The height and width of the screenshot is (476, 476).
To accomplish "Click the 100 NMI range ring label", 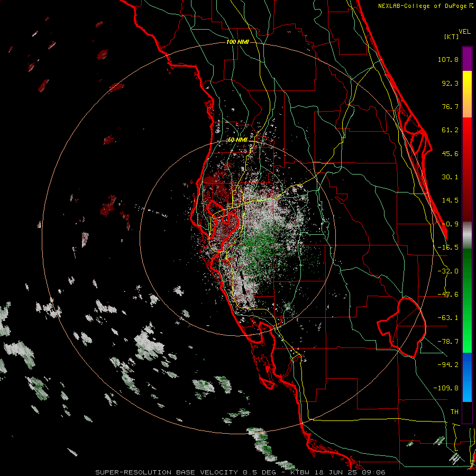I will (237, 42).
